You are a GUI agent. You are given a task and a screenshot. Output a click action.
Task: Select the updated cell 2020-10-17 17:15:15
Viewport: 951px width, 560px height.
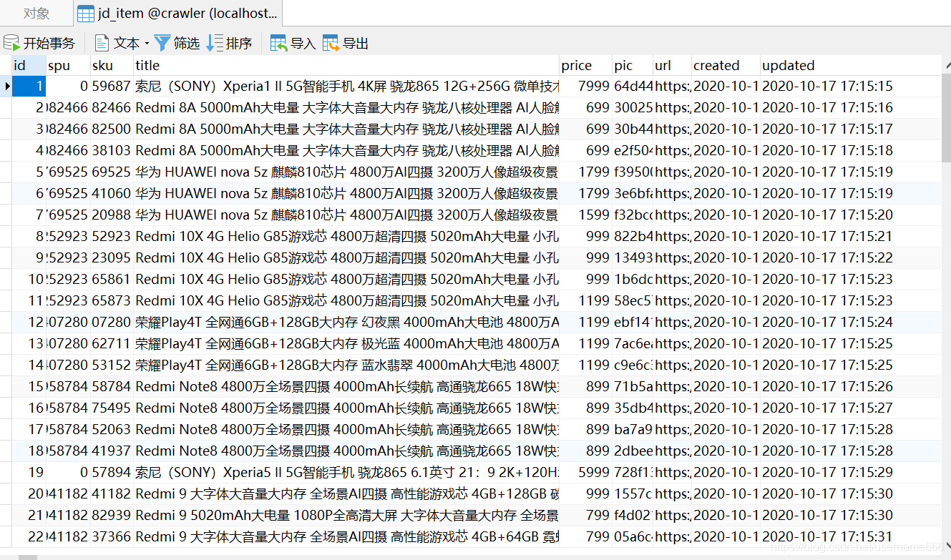850,87
